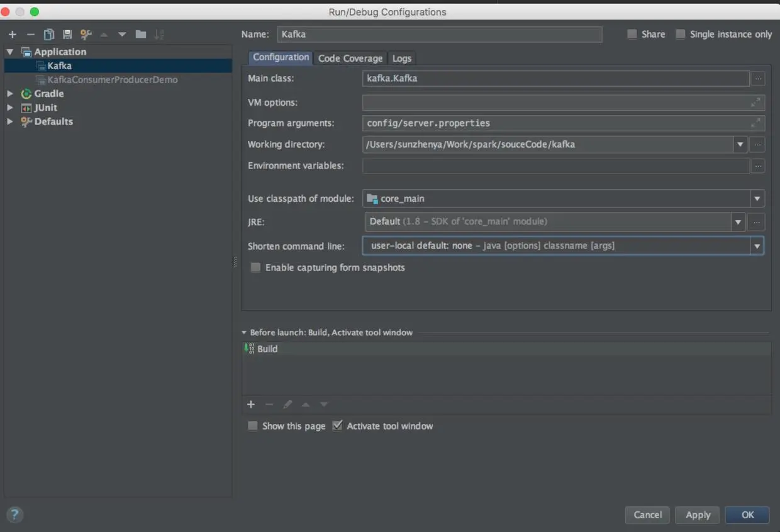
Task: Browse JRE with the ellipsis button
Action: [x=758, y=221]
